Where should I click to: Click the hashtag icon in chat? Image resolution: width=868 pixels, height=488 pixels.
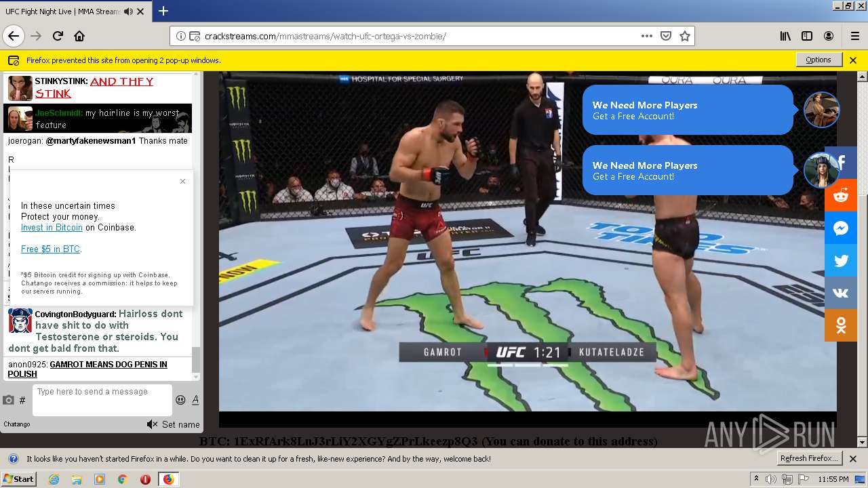coord(22,401)
